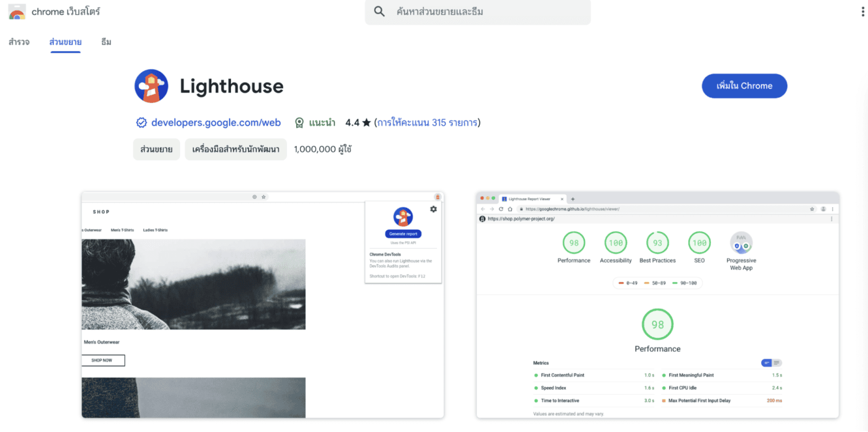Screen dimensions: 868x432
Task: Click the metrics view toggle in the report screenshot
Action: point(772,363)
